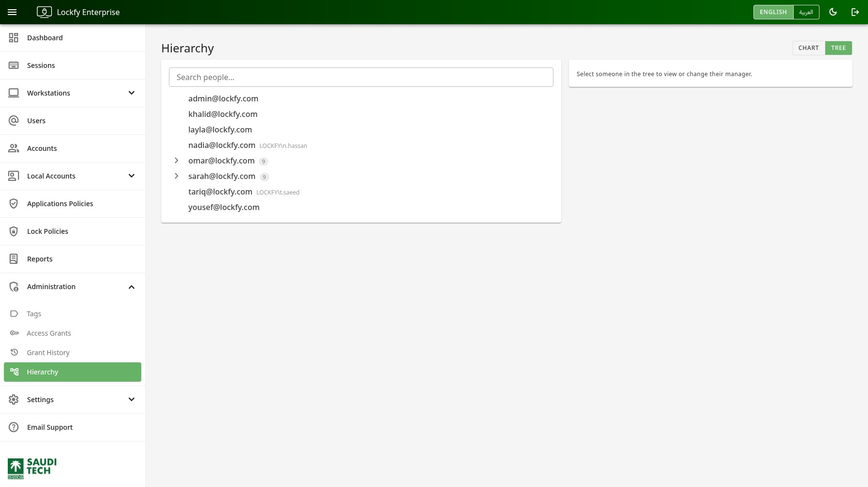
Task: Go to Applications Policies page
Action: click(x=72, y=204)
